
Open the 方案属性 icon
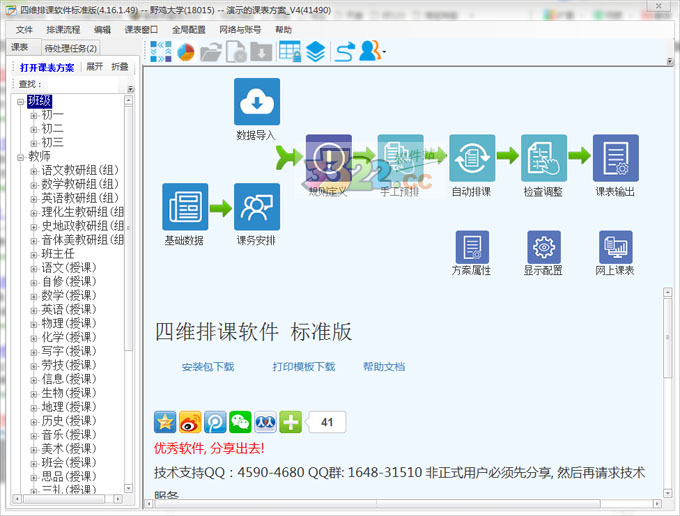coord(472,247)
